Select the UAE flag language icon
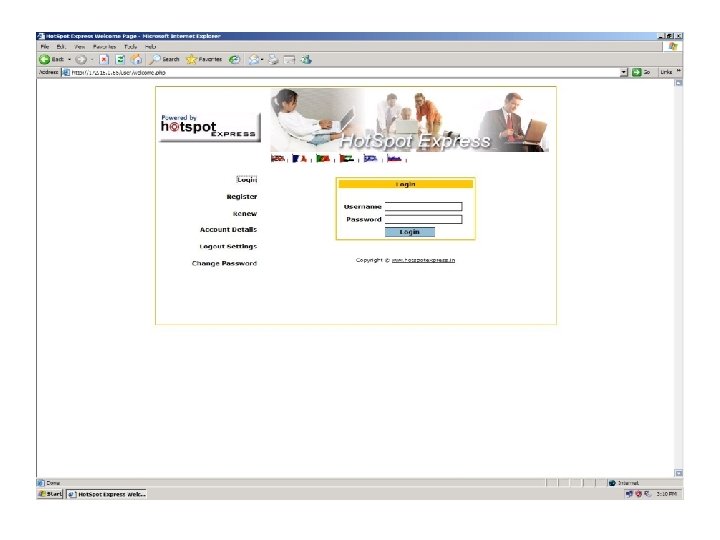This screenshot has height=540, width=720. click(x=347, y=158)
